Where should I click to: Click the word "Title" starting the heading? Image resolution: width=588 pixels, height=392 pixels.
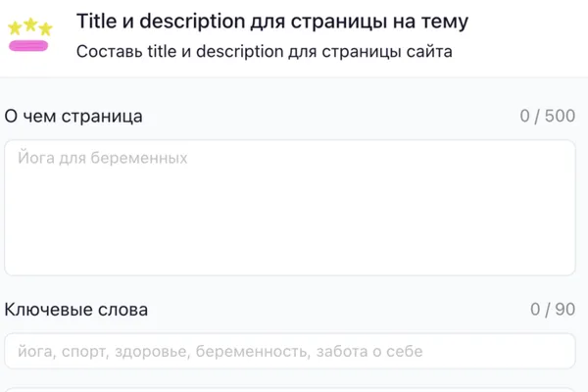[97, 21]
